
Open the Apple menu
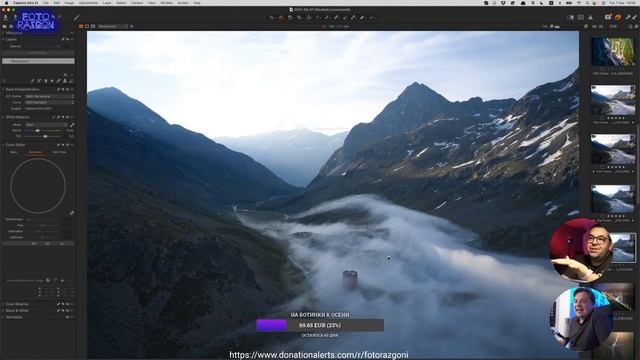pos(6,3)
